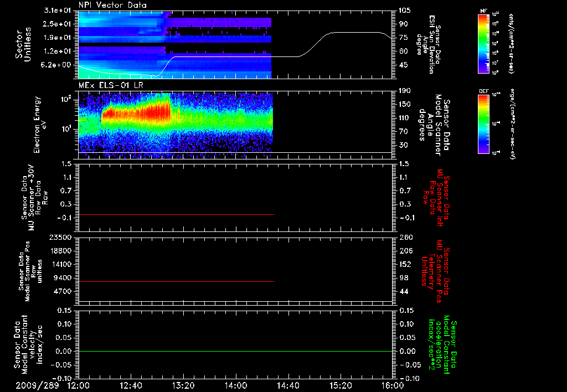Click the 12:40 time tick label
The width and height of the screenshot is (567, 392).
(x=131, y=386)
